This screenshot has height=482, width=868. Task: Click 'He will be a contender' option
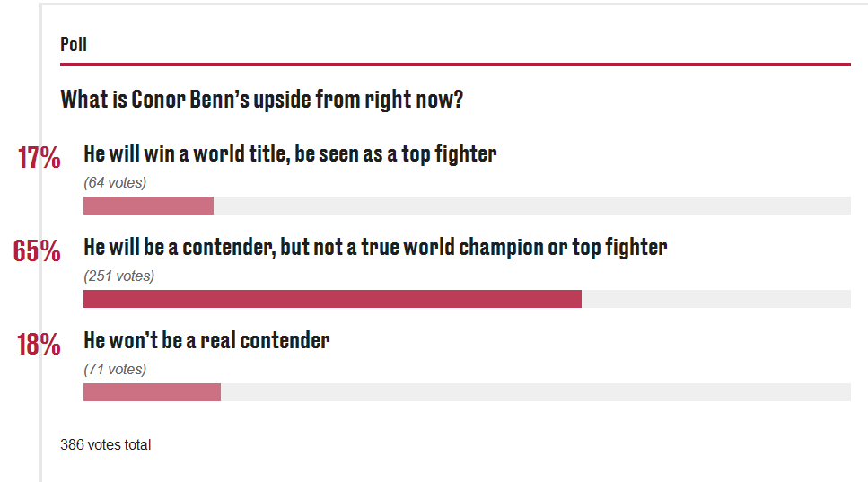tap(375, 248)
